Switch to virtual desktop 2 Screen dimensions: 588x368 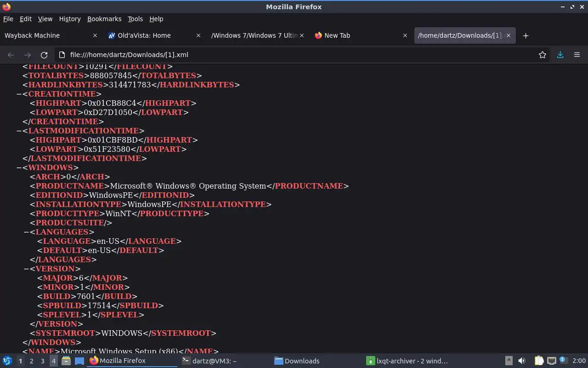pos(31,361)
